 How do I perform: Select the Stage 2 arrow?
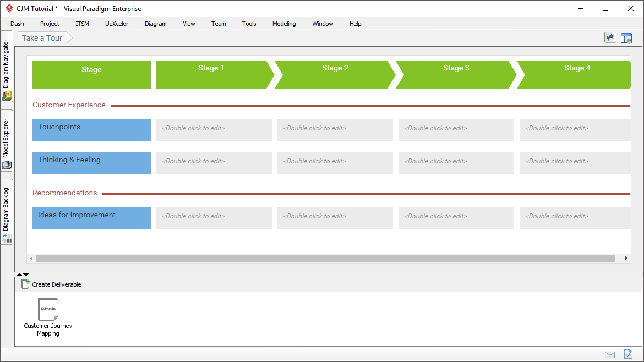pyautogui.click(x=335, y=75)
